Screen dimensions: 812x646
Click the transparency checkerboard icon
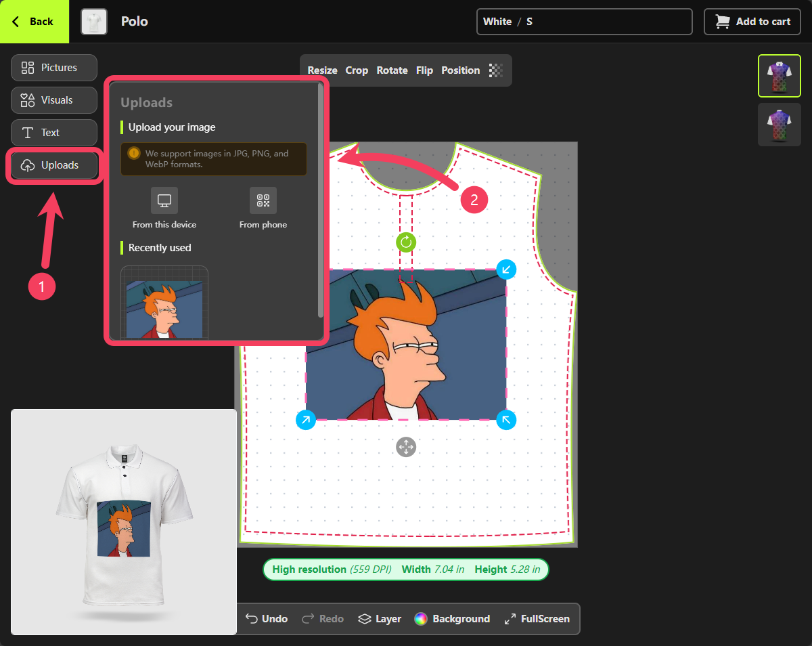point(496,70)
